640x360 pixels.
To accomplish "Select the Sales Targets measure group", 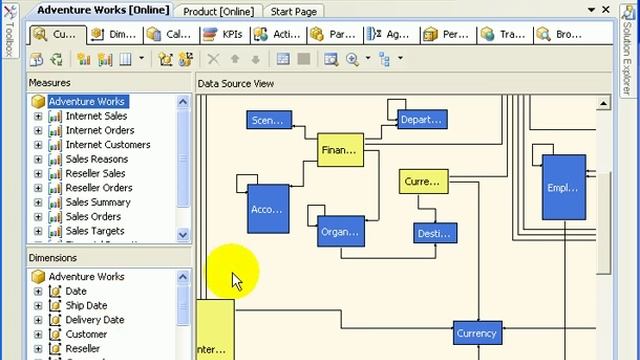I will click(95, 231).
